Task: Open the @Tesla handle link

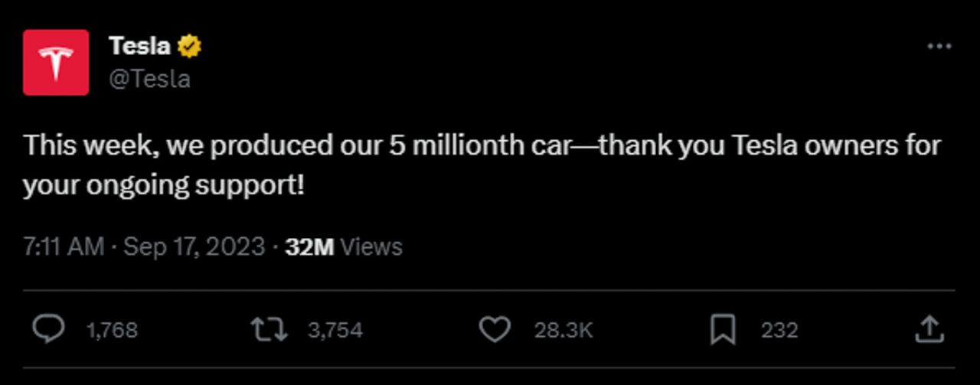Action: pos(149,79)
